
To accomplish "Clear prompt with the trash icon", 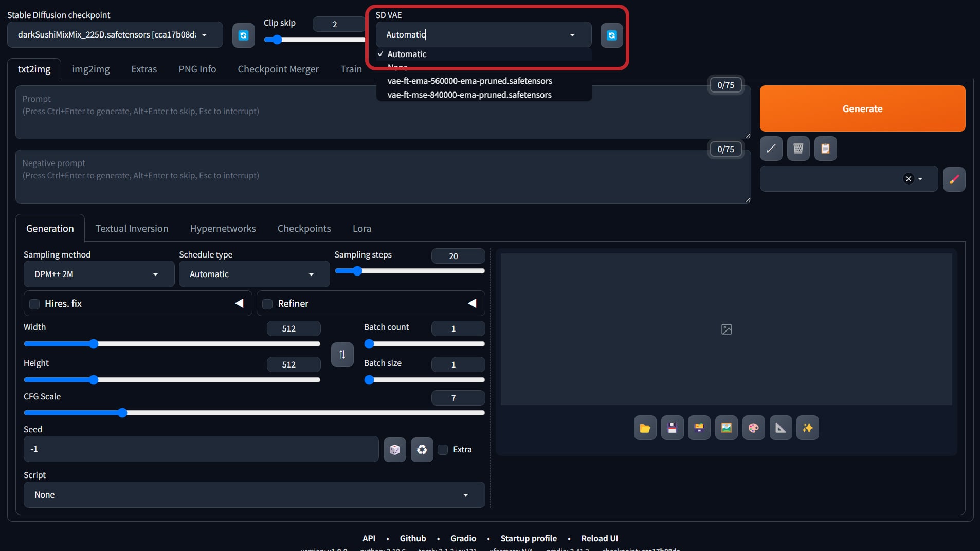I will coord(798,149).
